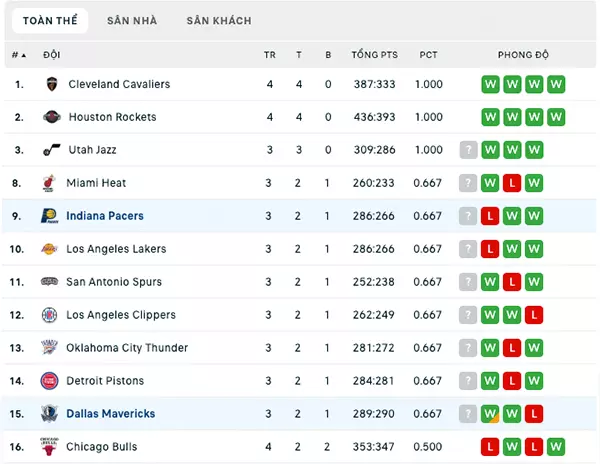Click the W badge with orange corner, Dallas Mavericks
The width and height of the screenshot is (600, 464).
[x=490, y=414]
